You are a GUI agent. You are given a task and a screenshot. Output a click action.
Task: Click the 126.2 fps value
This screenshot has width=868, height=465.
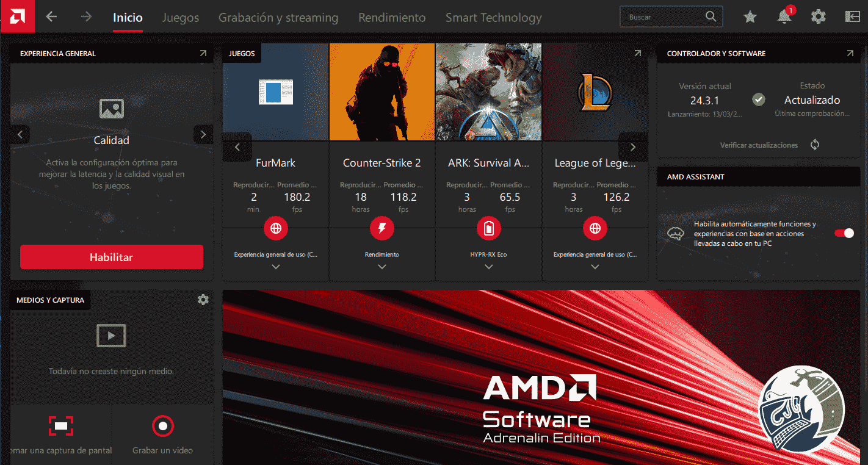(x=617, y=197)
